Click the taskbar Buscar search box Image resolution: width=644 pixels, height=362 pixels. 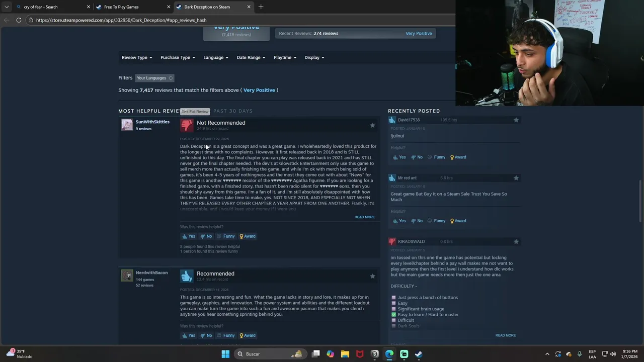[270, 354]
